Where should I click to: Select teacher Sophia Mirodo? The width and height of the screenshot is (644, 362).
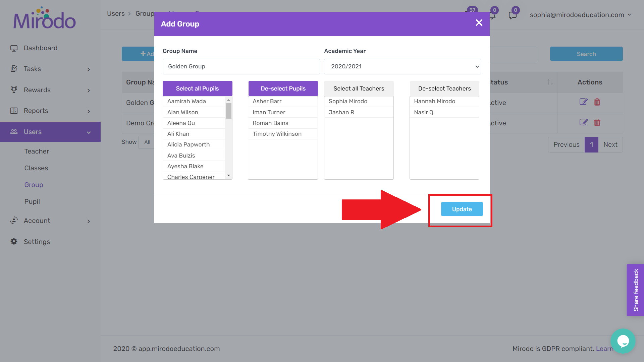359,101
